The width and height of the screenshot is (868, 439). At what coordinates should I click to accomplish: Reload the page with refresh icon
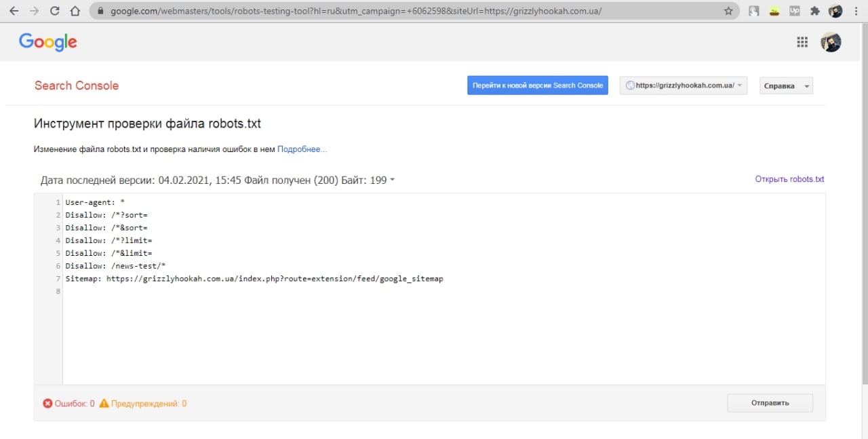(55, 11)
